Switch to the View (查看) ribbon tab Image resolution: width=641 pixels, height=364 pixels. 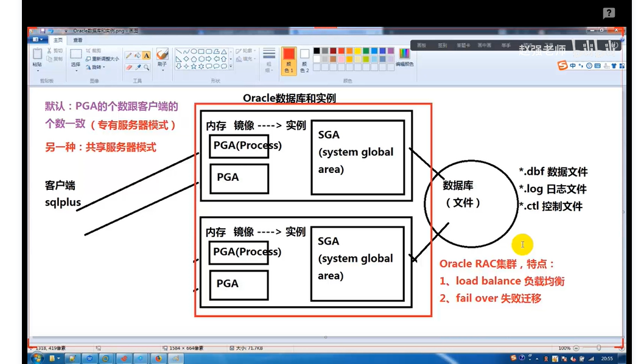point(78,40)
